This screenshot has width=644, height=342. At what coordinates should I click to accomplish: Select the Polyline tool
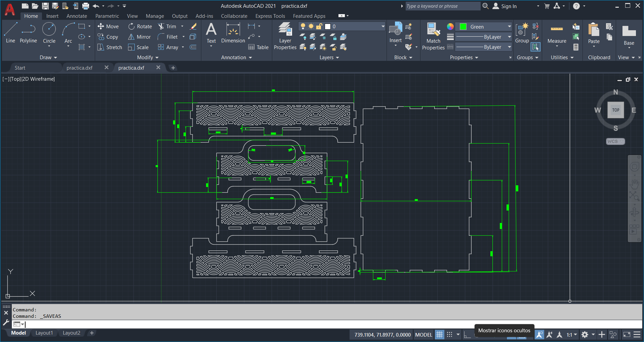[x=28, y=33]
